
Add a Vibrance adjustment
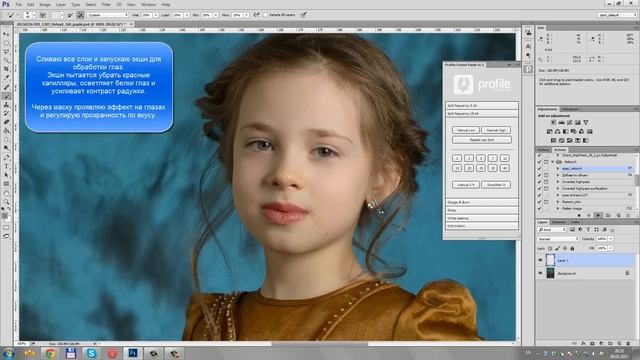point(586,122)
